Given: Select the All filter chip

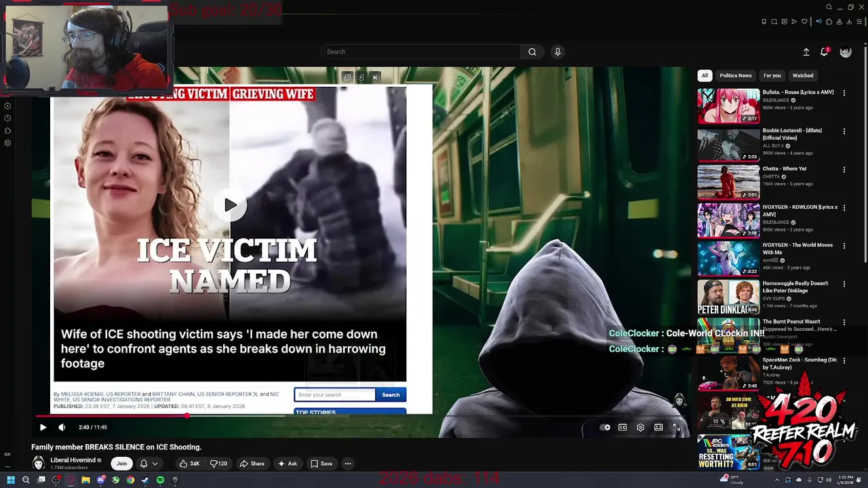Looking at the screenshot, I should coord(705,75).
